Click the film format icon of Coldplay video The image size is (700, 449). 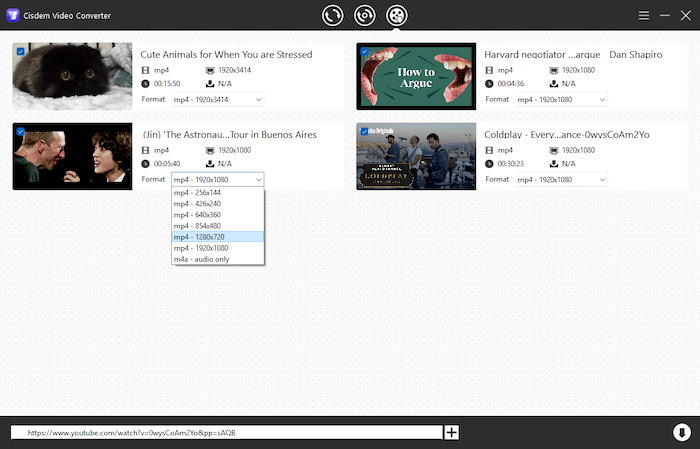[x=489, y=150]
